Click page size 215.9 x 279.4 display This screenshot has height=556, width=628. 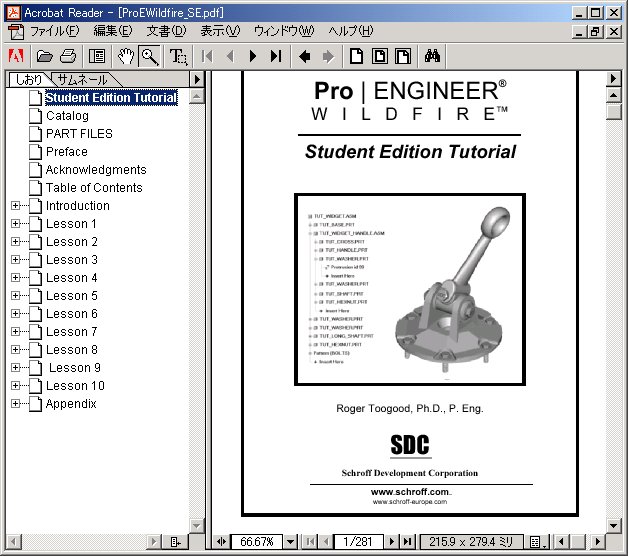coord(471,542)
